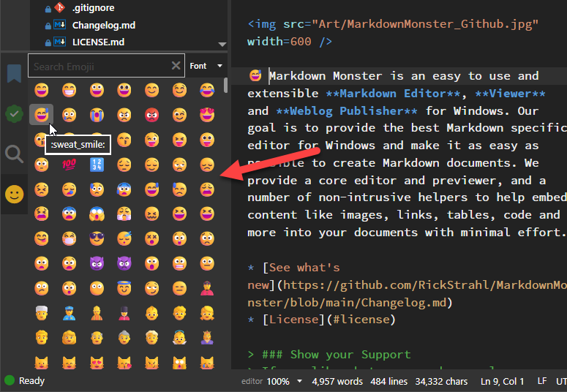Click the "### Show your Support" heading
The width and height of the screenshot is (567, 392).
click(337, 355)
